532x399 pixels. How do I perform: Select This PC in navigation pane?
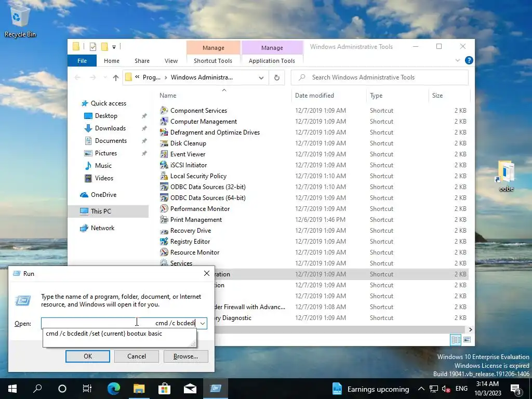click(101, 211)
